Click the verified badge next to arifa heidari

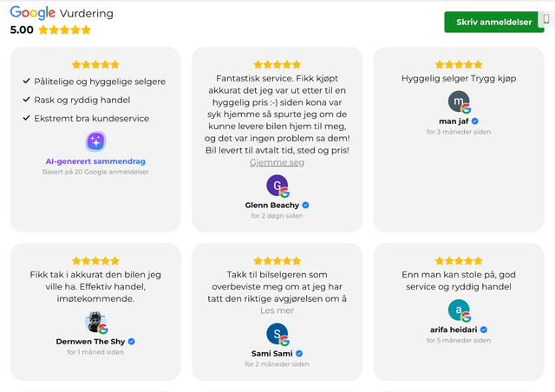point(484,330)
